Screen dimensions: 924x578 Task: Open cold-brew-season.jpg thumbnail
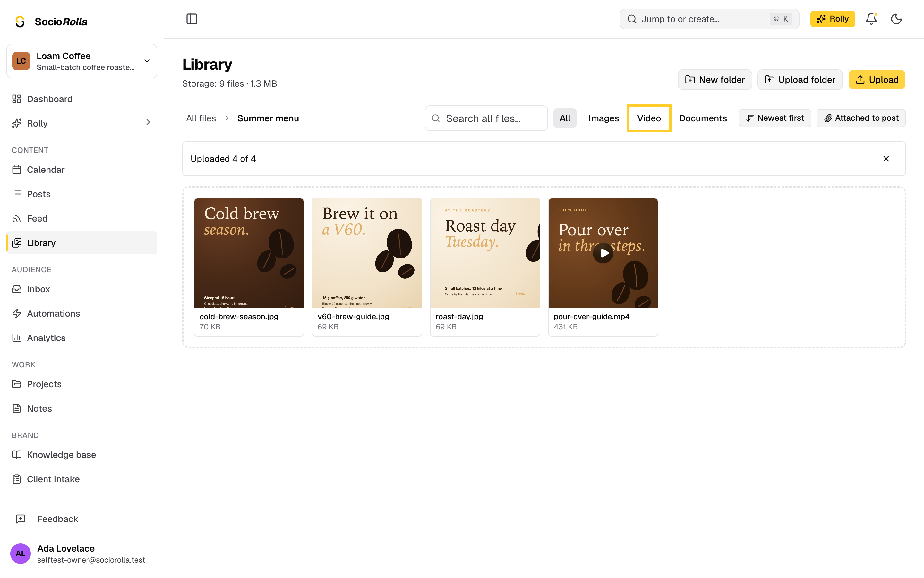coord(249,253)
